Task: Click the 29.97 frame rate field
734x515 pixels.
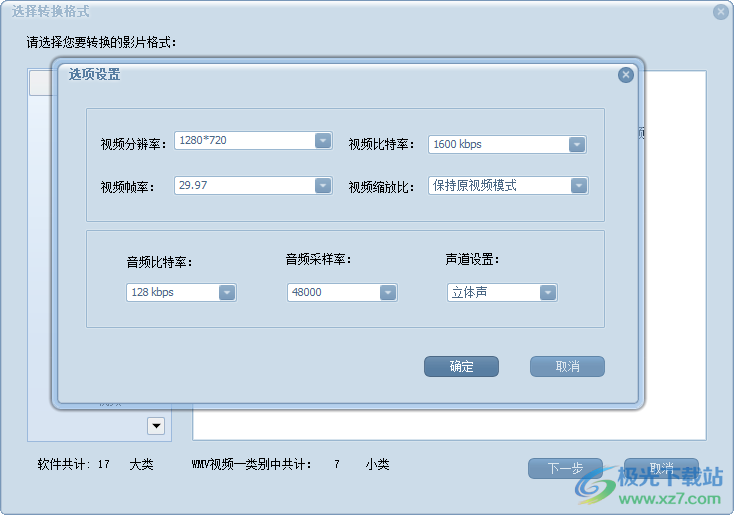Action: point(253,185)
